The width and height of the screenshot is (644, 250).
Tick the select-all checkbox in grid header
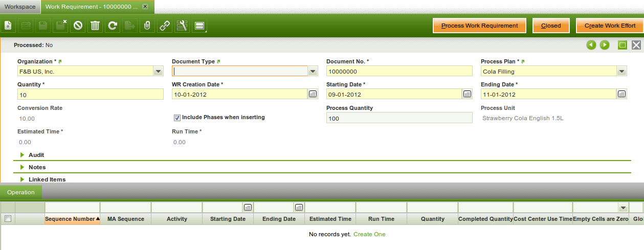(8, 219)
